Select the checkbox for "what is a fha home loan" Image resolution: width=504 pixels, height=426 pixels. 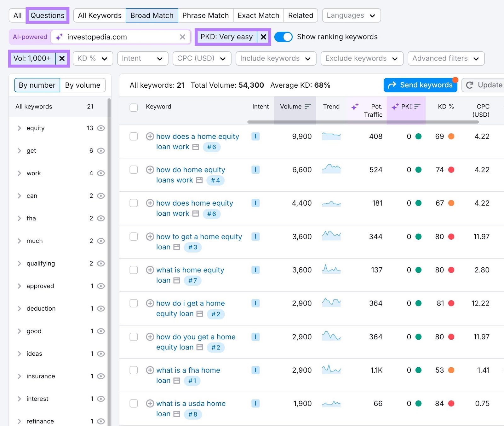coord(134,370)
